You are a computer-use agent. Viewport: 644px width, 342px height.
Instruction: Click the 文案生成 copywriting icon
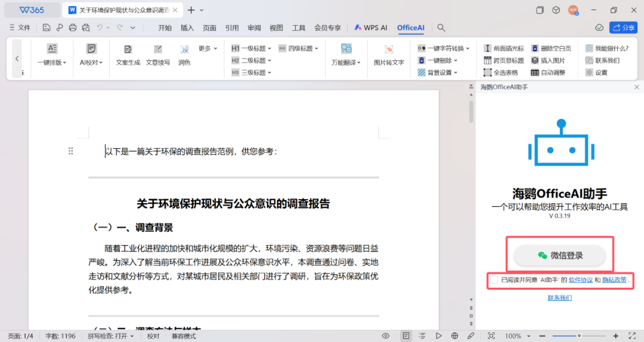tap(128, 49)
